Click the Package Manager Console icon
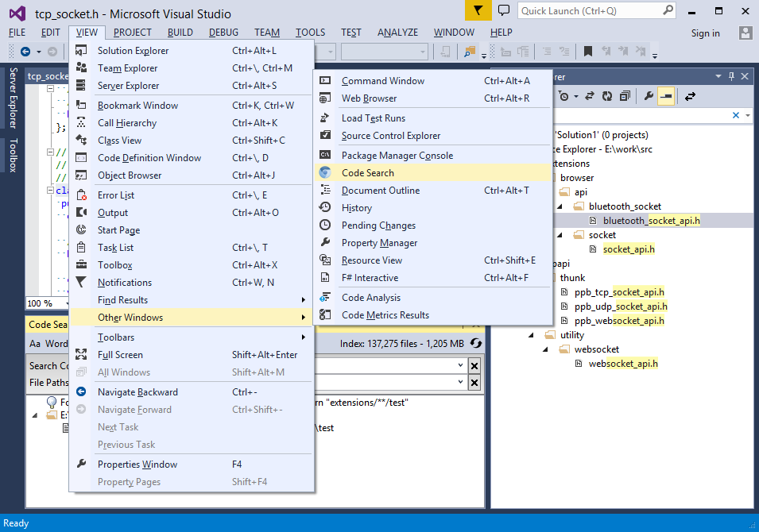 325,155
